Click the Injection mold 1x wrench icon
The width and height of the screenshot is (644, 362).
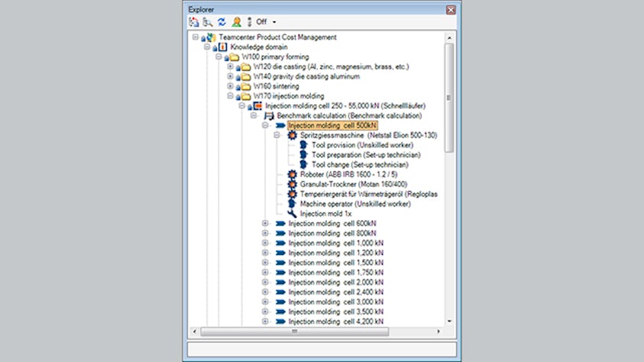[292, 214]
